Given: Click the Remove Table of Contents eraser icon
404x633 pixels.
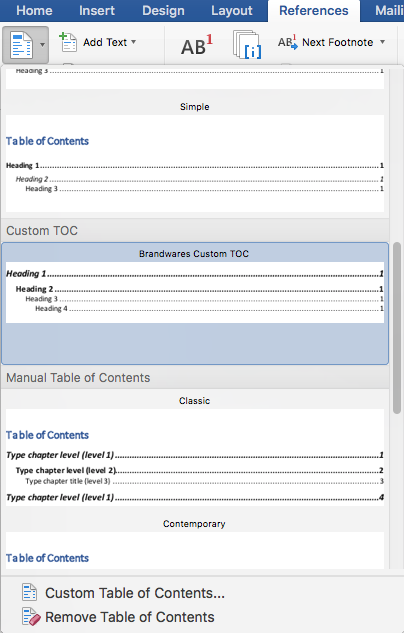Looking at the screenshot, I should 31,616.
